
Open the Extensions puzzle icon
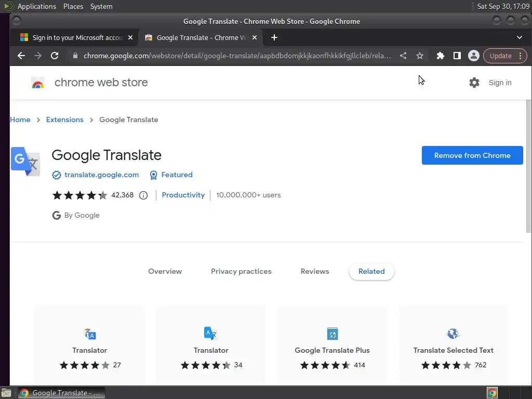[440, 56]
